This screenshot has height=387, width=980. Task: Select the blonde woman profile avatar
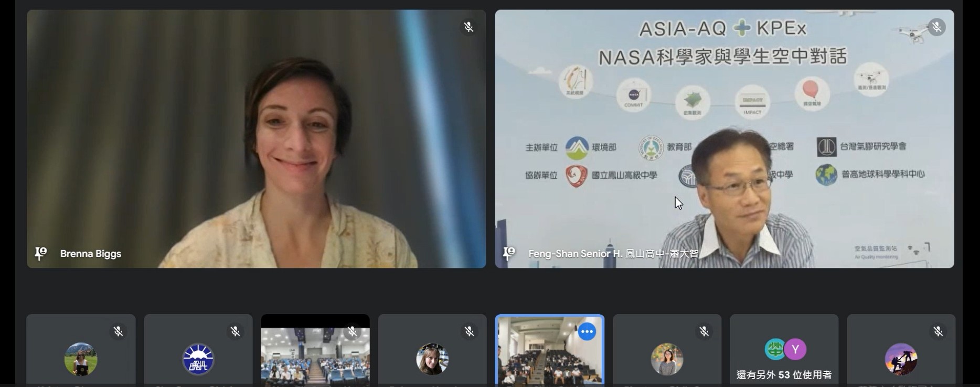[432, 359]
